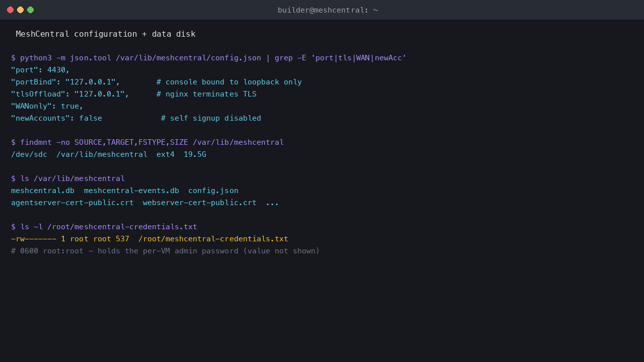Image resolution: width=644 pixels, height=362 pixels.
Task: Click the "newAccounts": false entry
Action: pyautogui.click(x=56, y=118)
